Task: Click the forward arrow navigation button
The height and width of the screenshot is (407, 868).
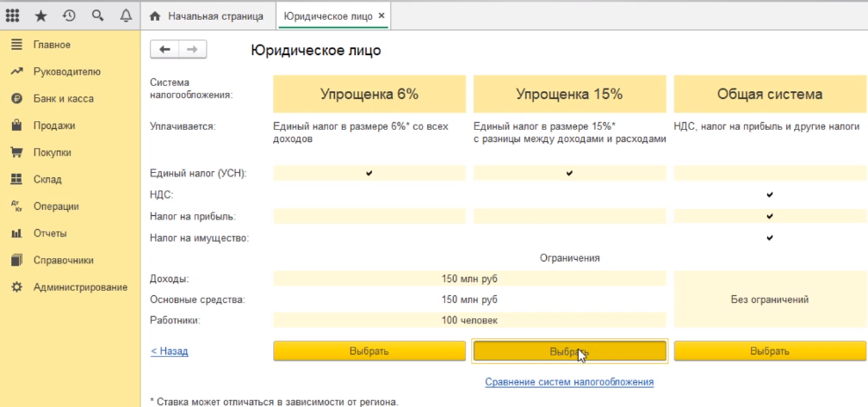Action: (193, 50)
